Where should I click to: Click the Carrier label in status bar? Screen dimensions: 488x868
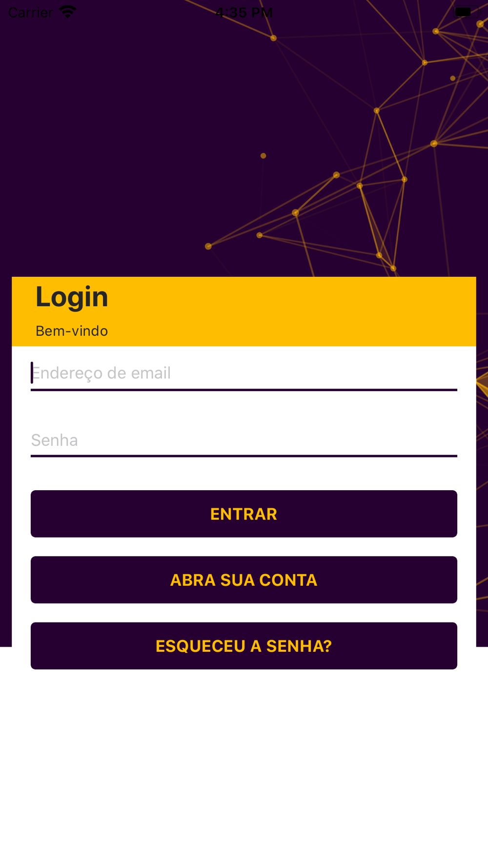(x=30, y=12)
